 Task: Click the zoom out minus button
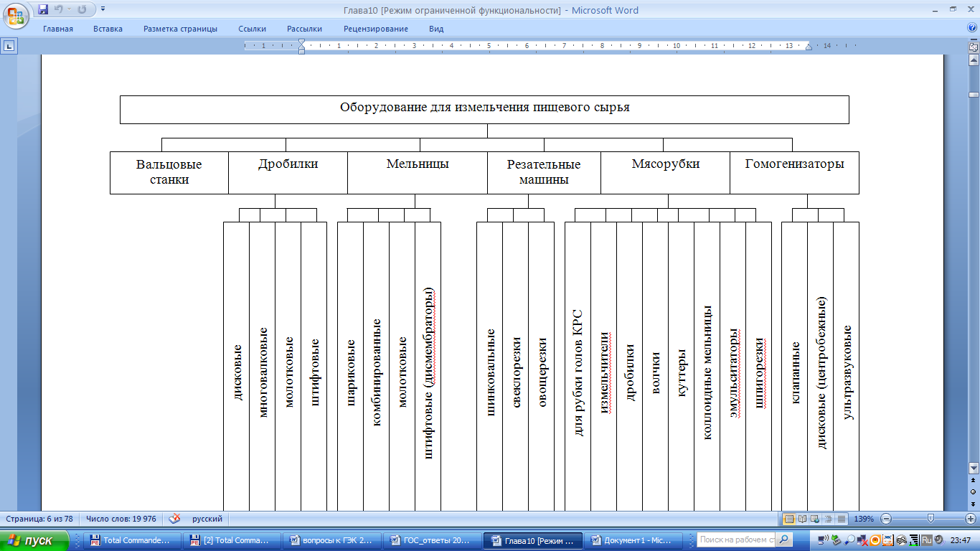886,518
